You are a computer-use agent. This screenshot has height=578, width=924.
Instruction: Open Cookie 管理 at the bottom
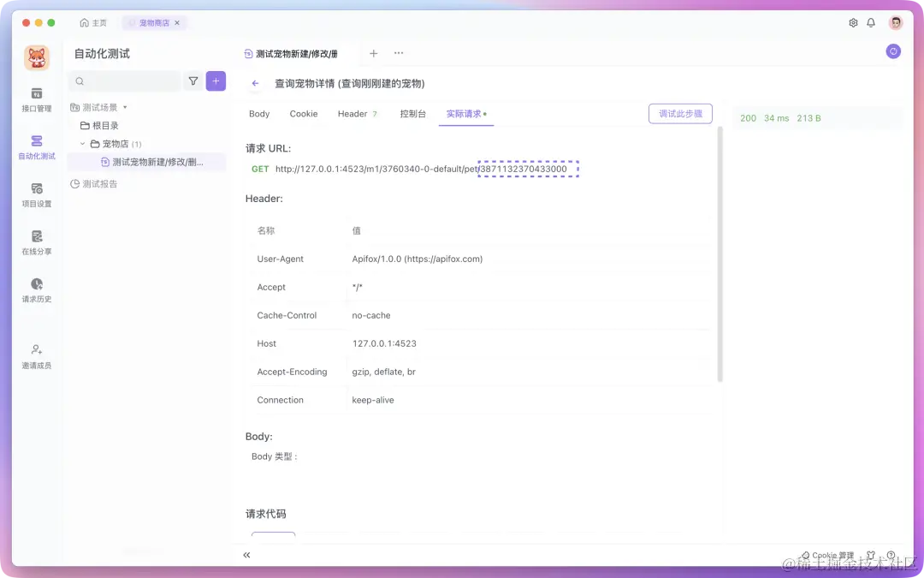point(826,555)
